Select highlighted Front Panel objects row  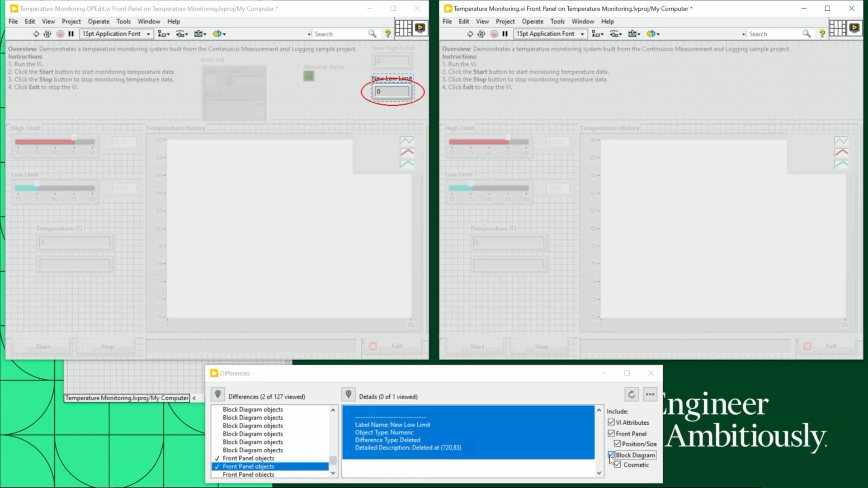point(270,466)
